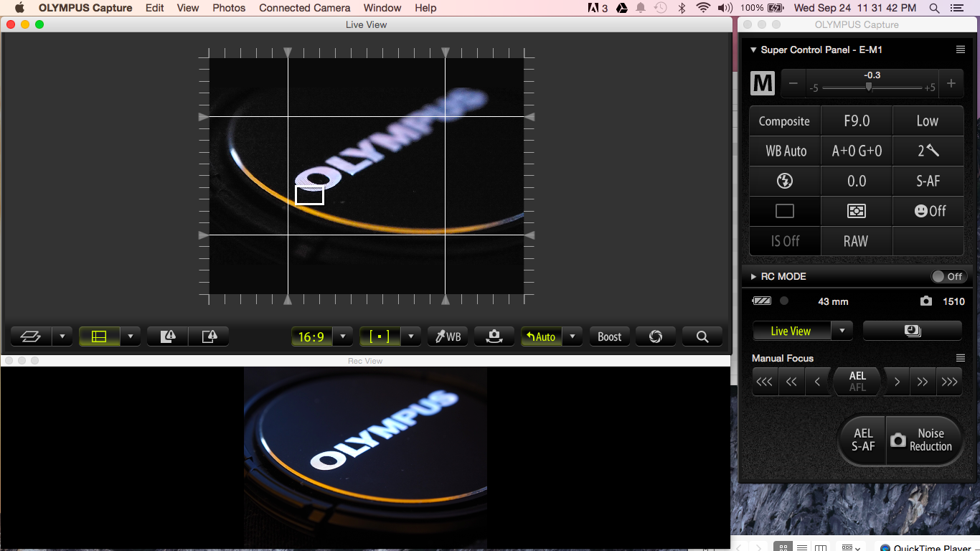This screenshot has height=551, width=980.
Task: Click the A+0 G+0 white balance compensation
Action: point(857,151)
